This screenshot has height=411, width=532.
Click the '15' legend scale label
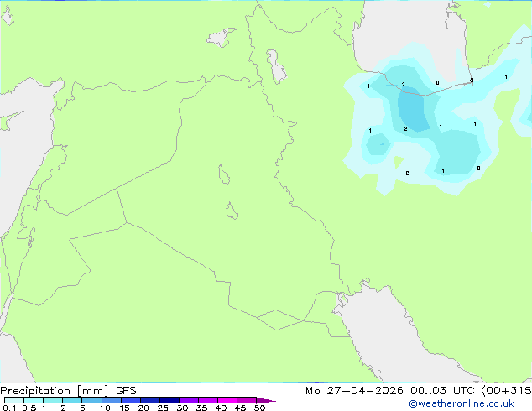coord(124,408)
